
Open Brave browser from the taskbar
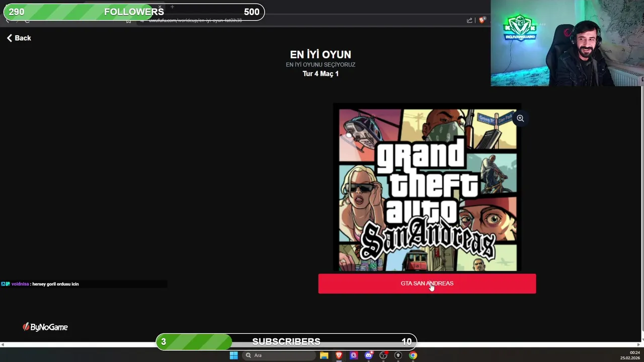(x=339, y=355)
